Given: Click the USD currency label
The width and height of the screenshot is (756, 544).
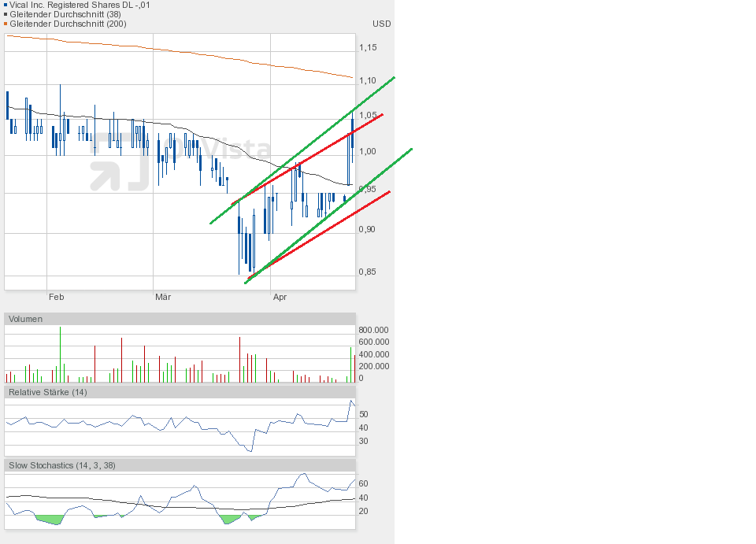Looking at the screenshot, I should click(381, 24).
